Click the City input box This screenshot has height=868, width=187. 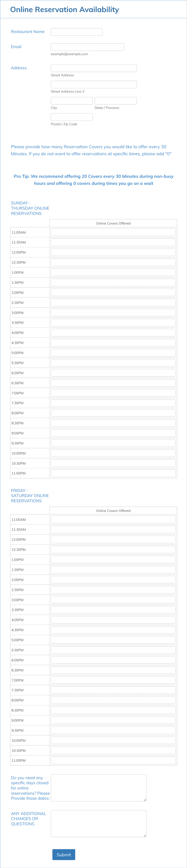[x=72, y=100]
